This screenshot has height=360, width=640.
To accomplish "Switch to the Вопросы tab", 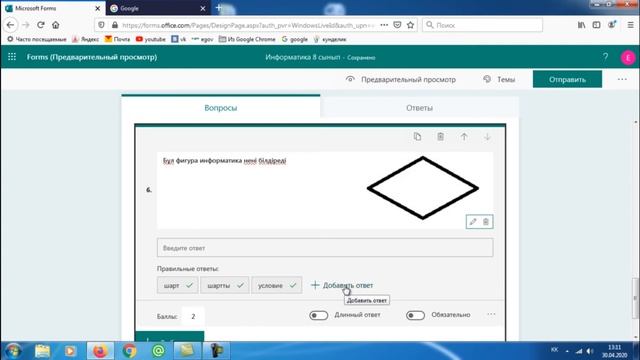I will pos(221,108).
